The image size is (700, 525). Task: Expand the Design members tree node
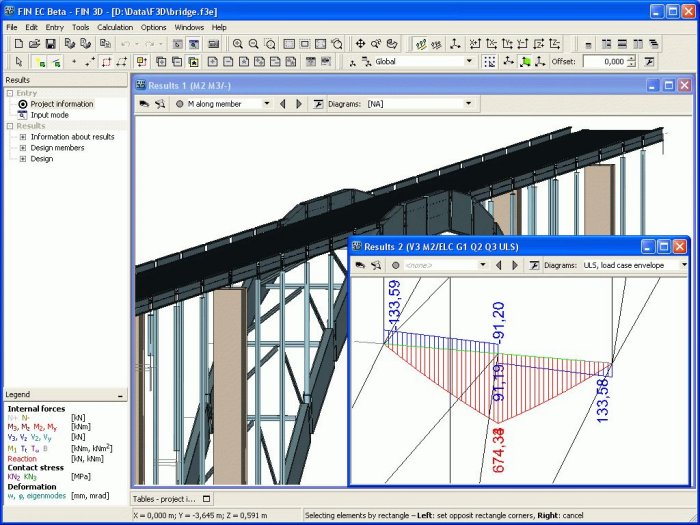click(x=22, y=148)
